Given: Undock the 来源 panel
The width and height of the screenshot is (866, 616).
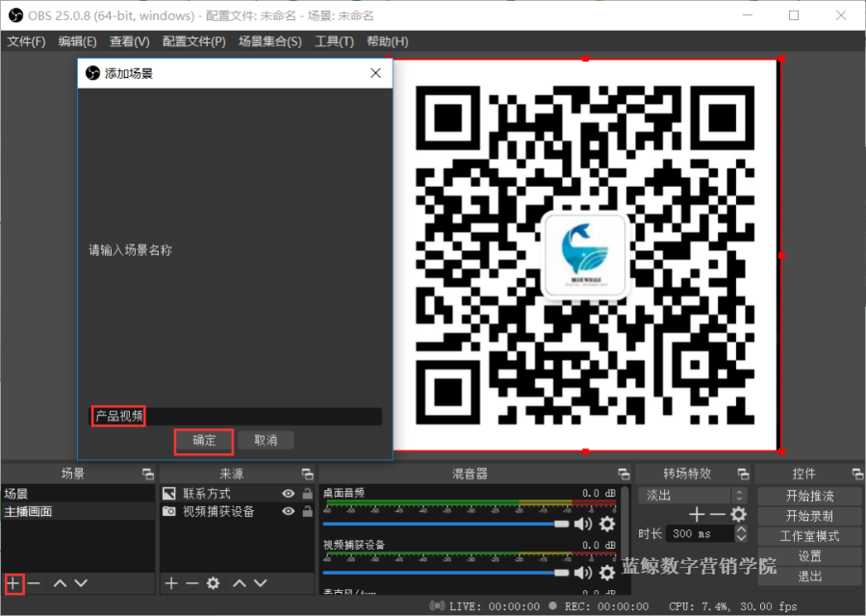Looking at the screenshot, I should pyautogui.click(x=308, y=474).
